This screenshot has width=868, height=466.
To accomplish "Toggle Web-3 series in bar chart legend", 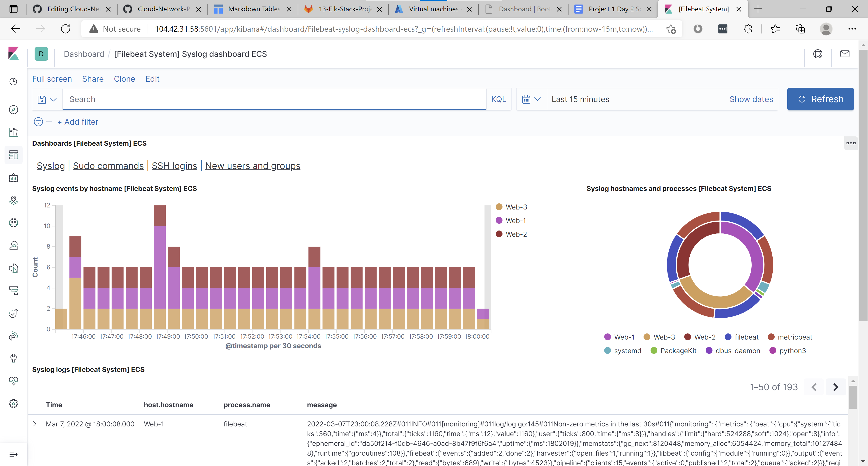I will click(512, 207).
